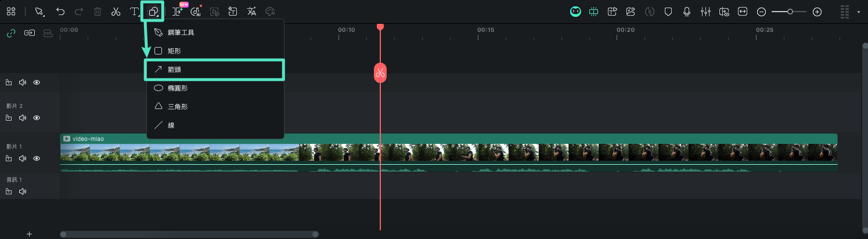Hide the 影片 1 track with eye icon
Viewport: 868px width, 239px height.
(x=37, y=158)
